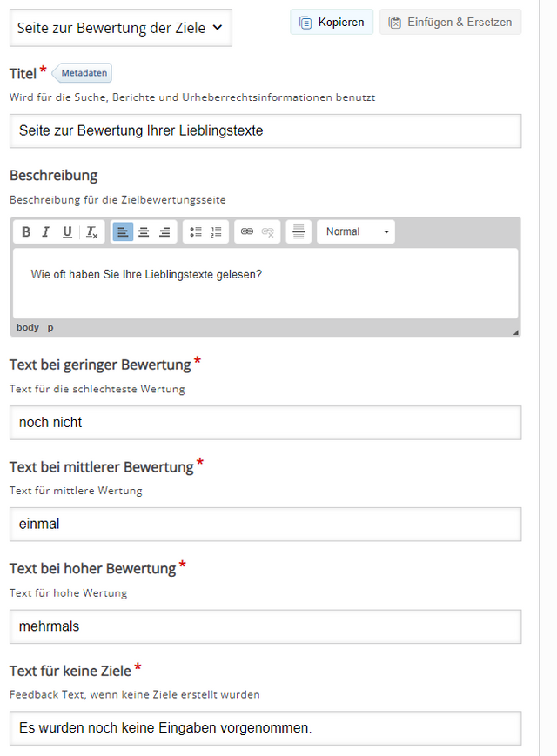The width and height of the screenshot is (557, 756).
Task: Insert numbered list in editor
Action: pyautogui.click(x=216, y=232)
